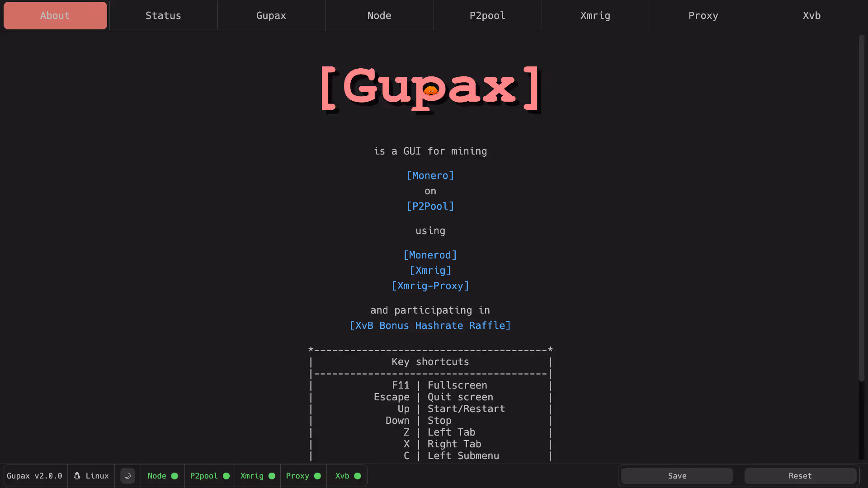Click the Gupax v2.0.0 version label
868x488 pixels.
click(35, 476)
